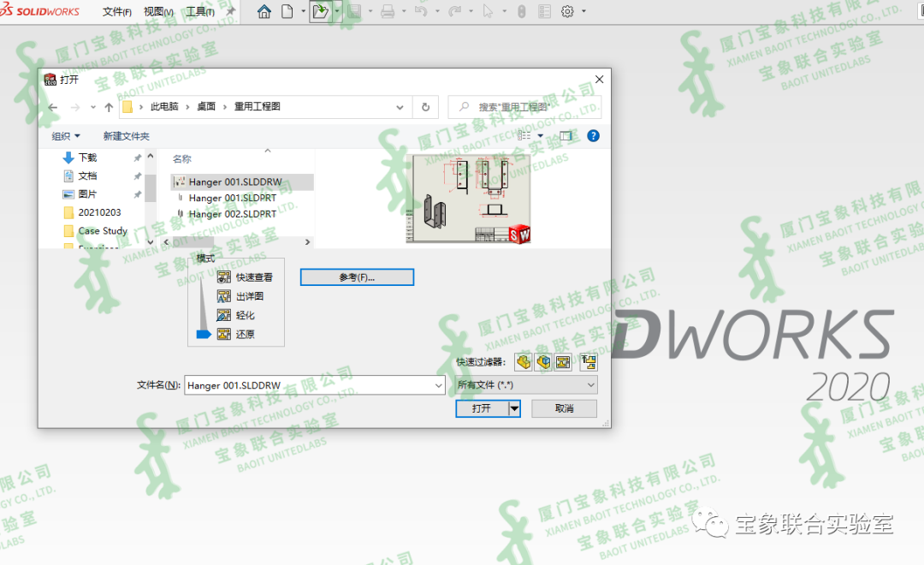This screenshot has width=924, height=565.
Task: Click 新建文件夹 button
Action: pyautogui.click(x=126, y=136)
